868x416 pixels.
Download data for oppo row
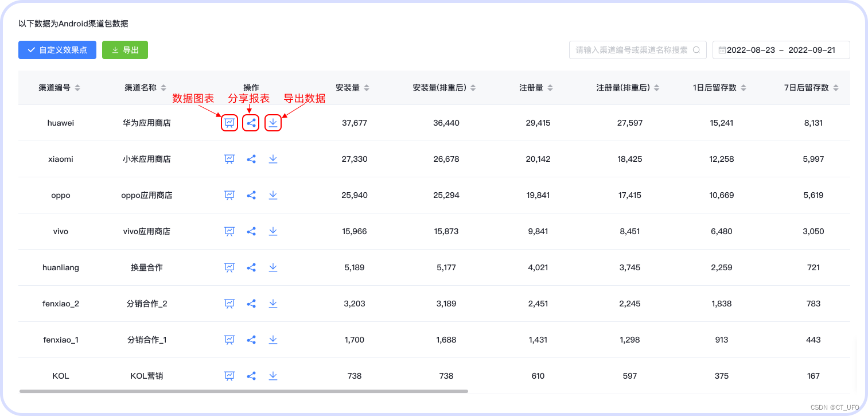coord(273,195)
